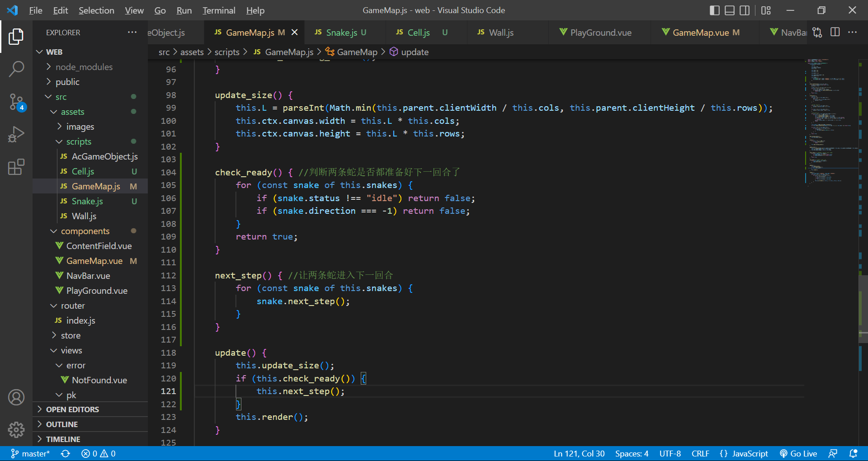Image resolution: width=868 pixels, height=461 pixels.
Task: Open NotFound.vue in the explorer
Action: coord(90,380)
